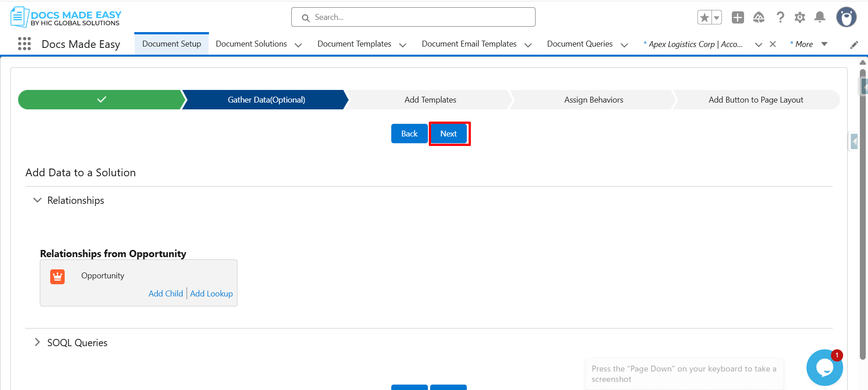Screen dimensions: 868x390
Task: Click the Next button
Action: pos(449,134)
